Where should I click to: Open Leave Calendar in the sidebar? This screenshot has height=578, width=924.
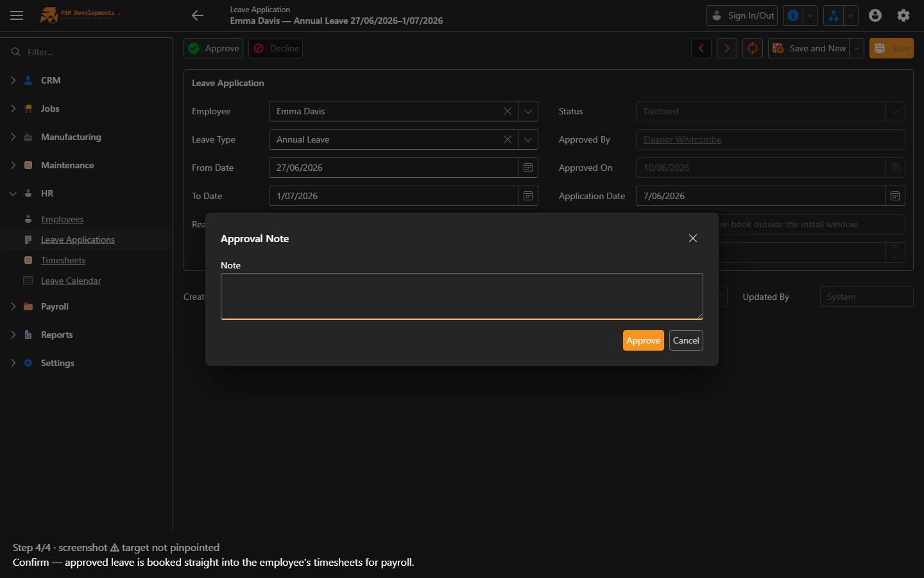pos(71,281)
